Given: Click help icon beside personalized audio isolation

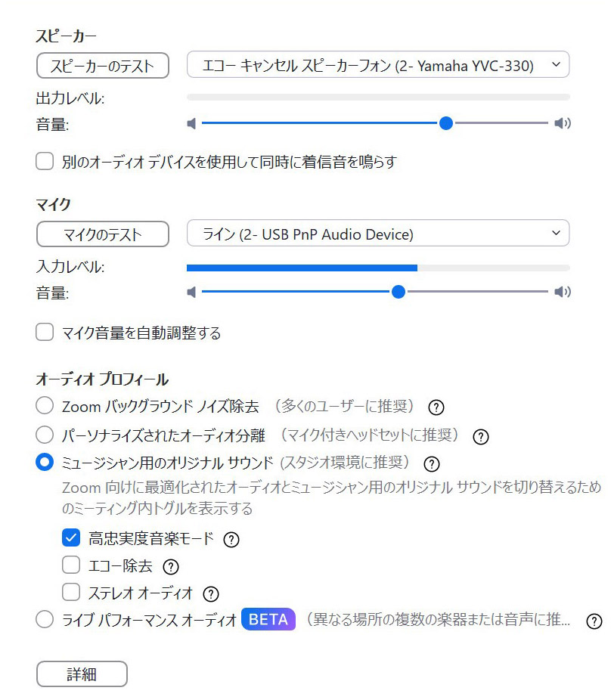Looking at the screenshot, I should click(x=480, y=436).
